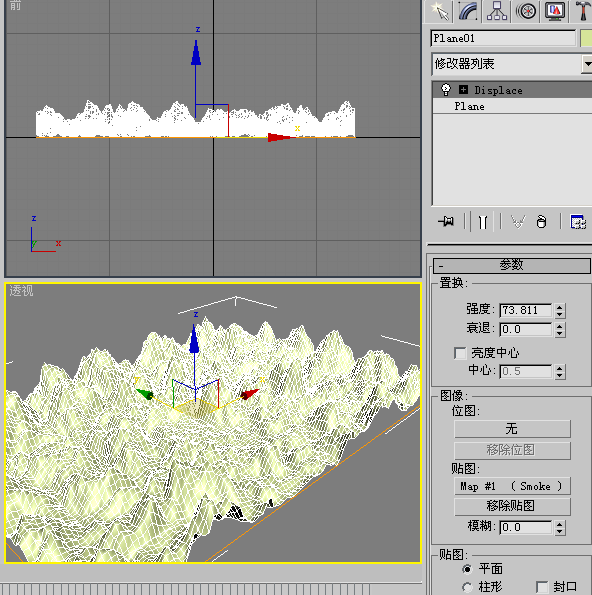Remove modifier from the stack icon
This screenshot has height=595, width=592.
pos(542,222)
